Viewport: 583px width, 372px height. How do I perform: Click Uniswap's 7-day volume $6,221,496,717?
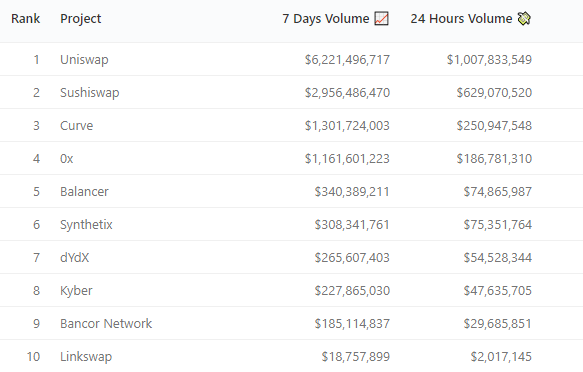click(347, 59)
